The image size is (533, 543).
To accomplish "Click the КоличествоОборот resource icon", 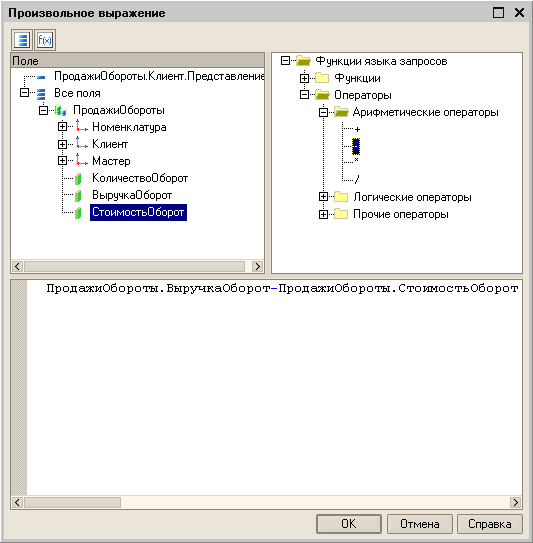I will coord(78,179).
